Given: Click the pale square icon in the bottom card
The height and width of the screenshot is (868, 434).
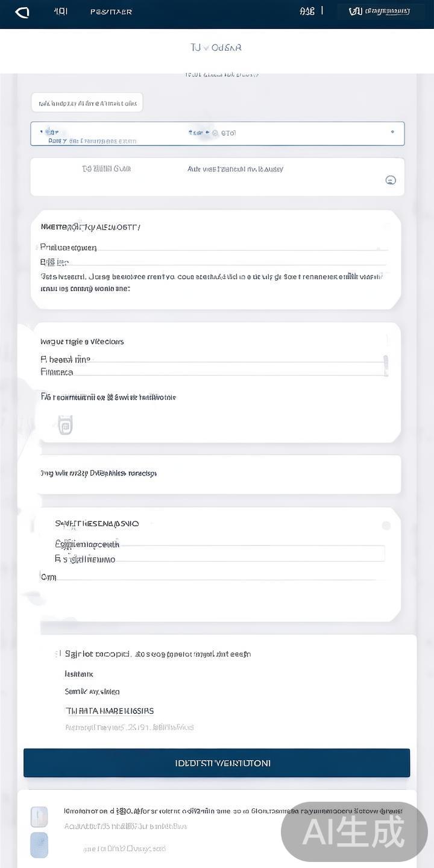Looking at the screenshot, I should [x=39, y=817].
